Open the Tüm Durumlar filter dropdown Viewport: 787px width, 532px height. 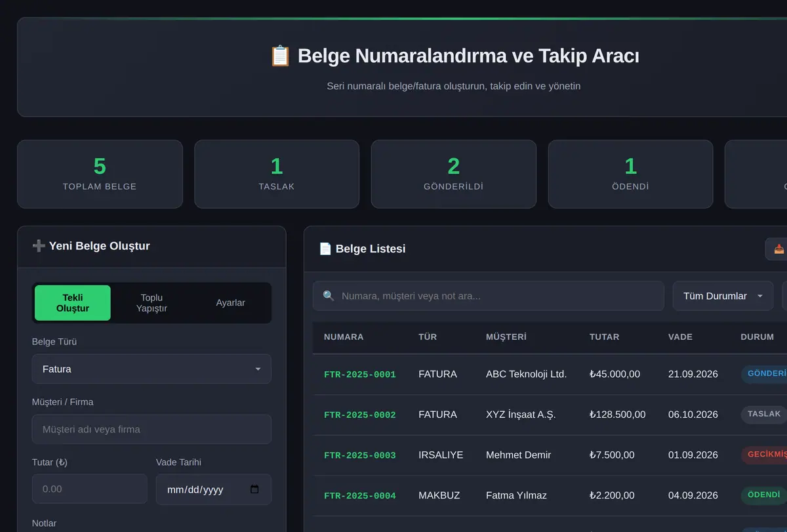click(723, 296)
